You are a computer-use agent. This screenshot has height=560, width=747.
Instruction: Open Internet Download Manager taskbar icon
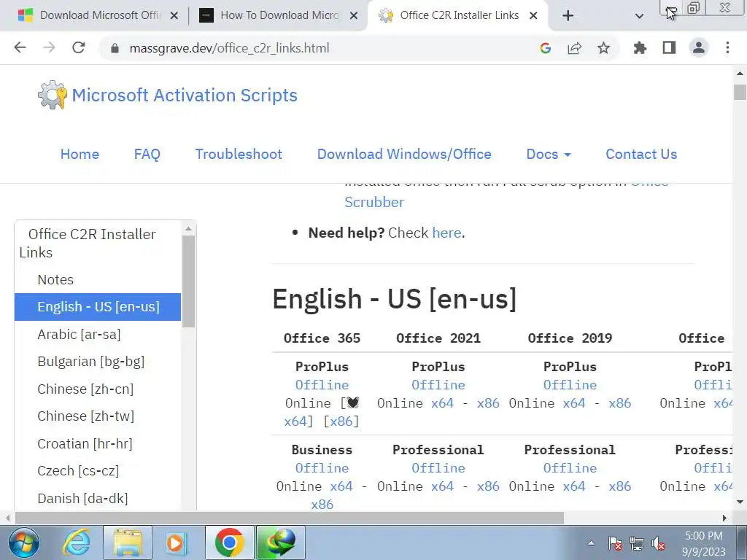(x=281, y=542)
